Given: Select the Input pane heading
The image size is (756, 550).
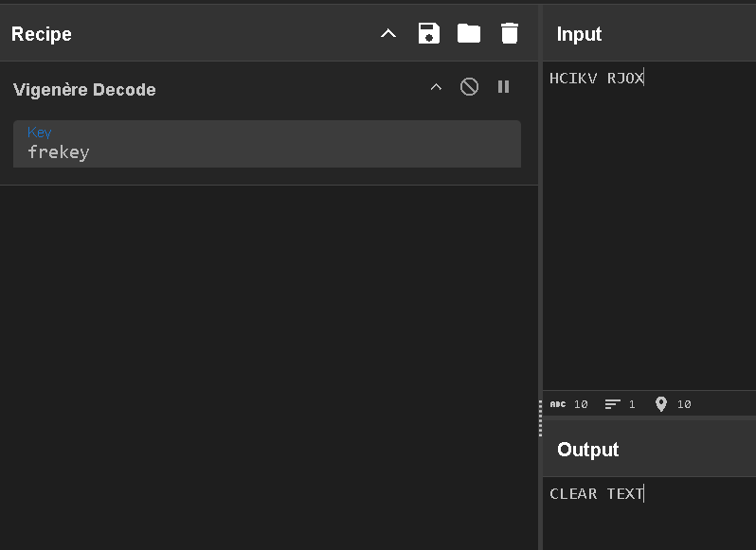Looking at the screenshot, I should pos(579,34).
